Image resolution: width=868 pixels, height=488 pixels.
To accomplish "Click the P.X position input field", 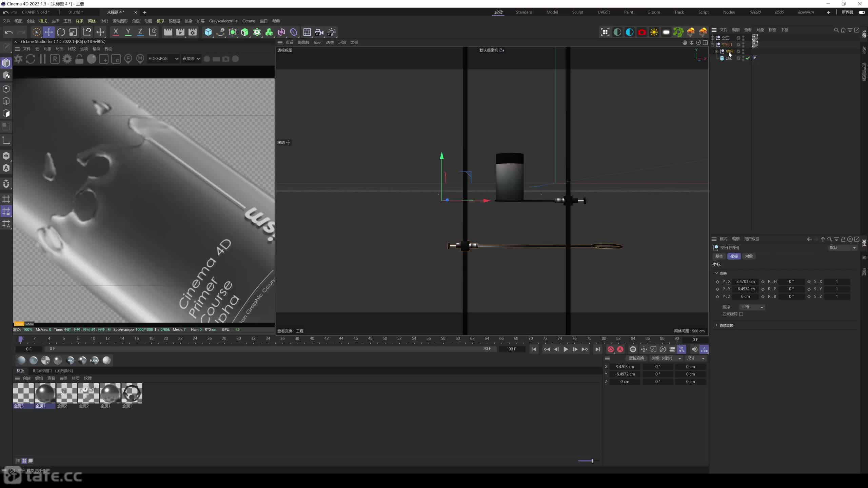I will click(745, 282).
